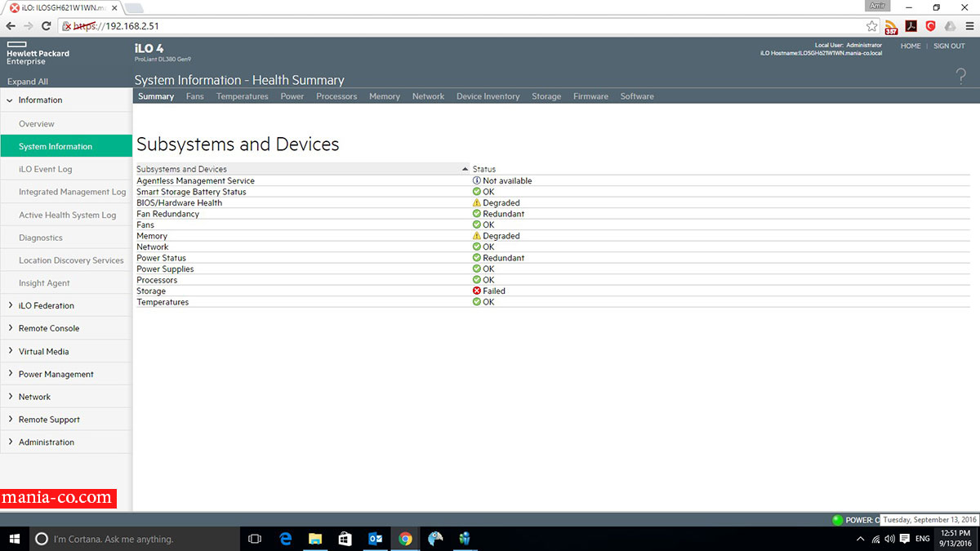The image size is (980, 551).
Task: Launch Microsoft Edge from the taskbar
Action: [286, 539]
